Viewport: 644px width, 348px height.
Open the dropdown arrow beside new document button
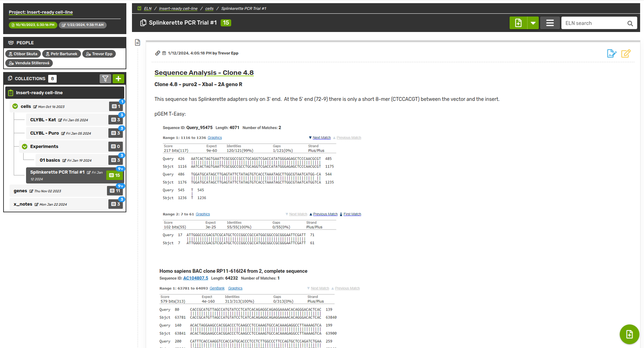coord(533,23)
